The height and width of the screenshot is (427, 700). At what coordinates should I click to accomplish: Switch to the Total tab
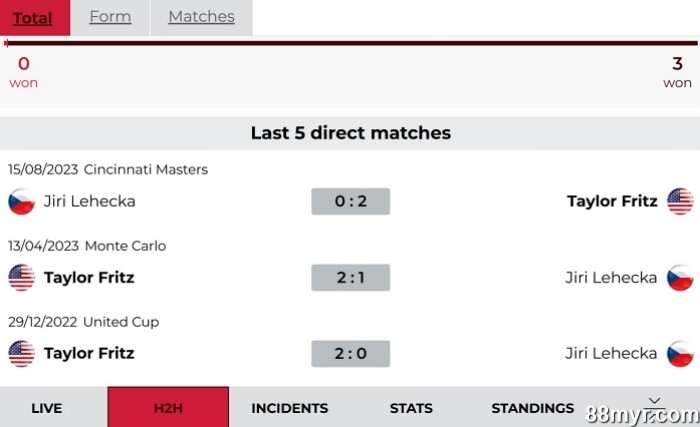tap(33, 17)
